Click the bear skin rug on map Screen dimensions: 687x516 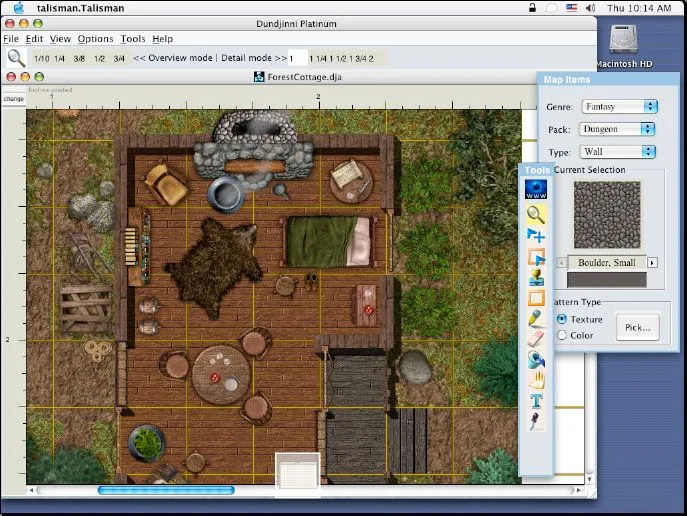click(x=214, y=267)
